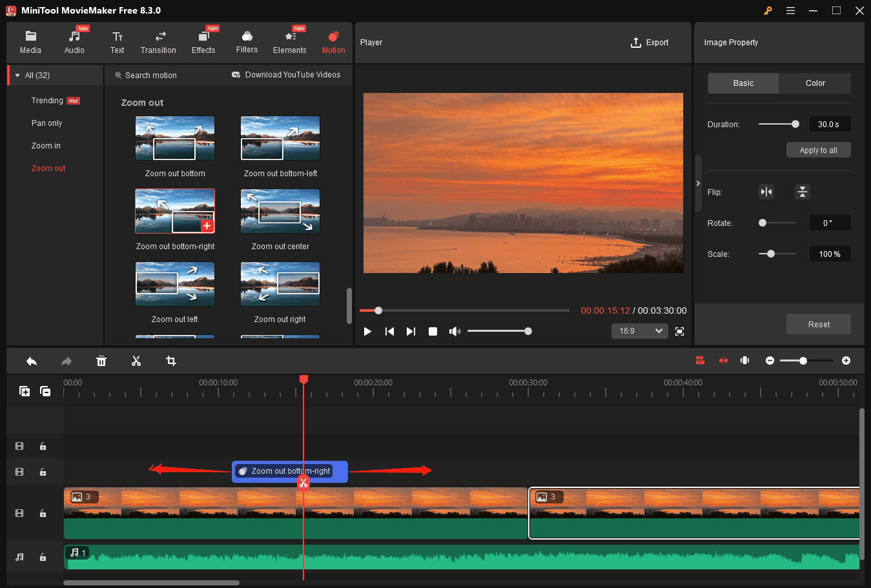The height and width of the screenshot is (588, 871).
Task: Adjust the Rotate slider
Action: pyautogui.click(x=777, y=223)
